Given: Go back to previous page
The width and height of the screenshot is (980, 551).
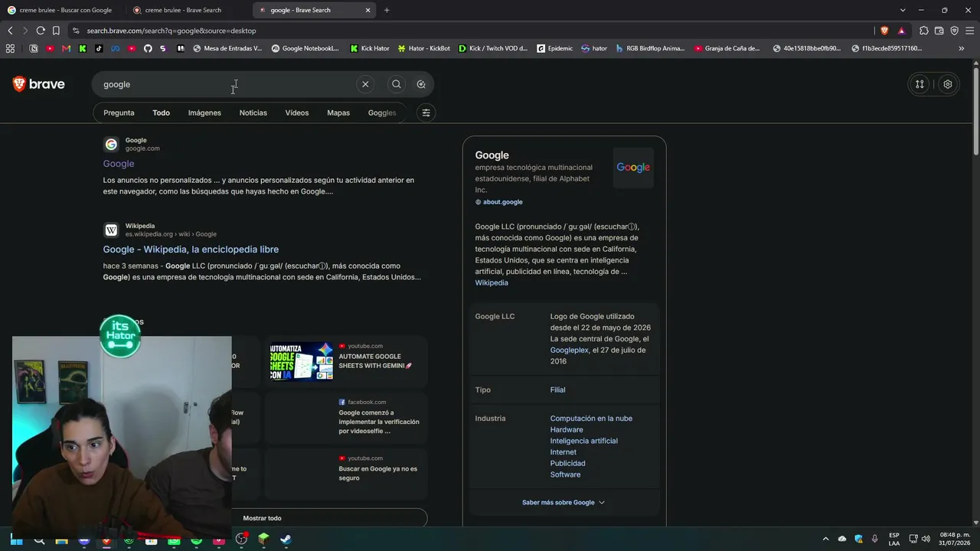Looking at the screenshot, I should click(10, 31).
